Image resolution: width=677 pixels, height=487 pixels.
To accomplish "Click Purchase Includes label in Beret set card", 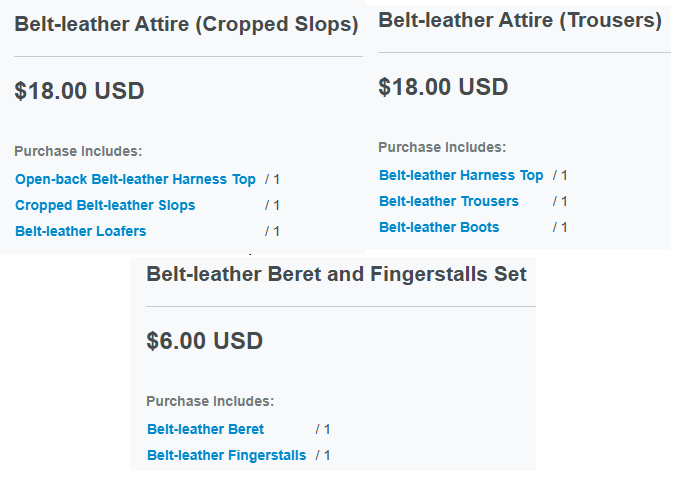I will point(210,401).
